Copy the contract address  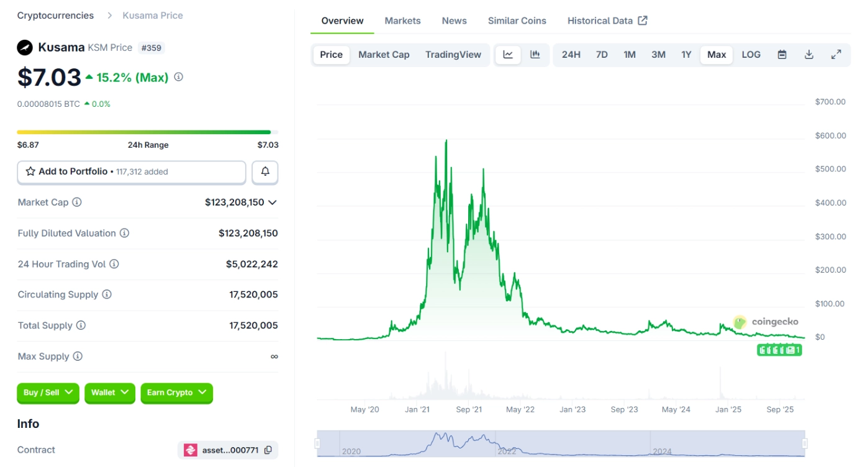(x=268, y=450)
